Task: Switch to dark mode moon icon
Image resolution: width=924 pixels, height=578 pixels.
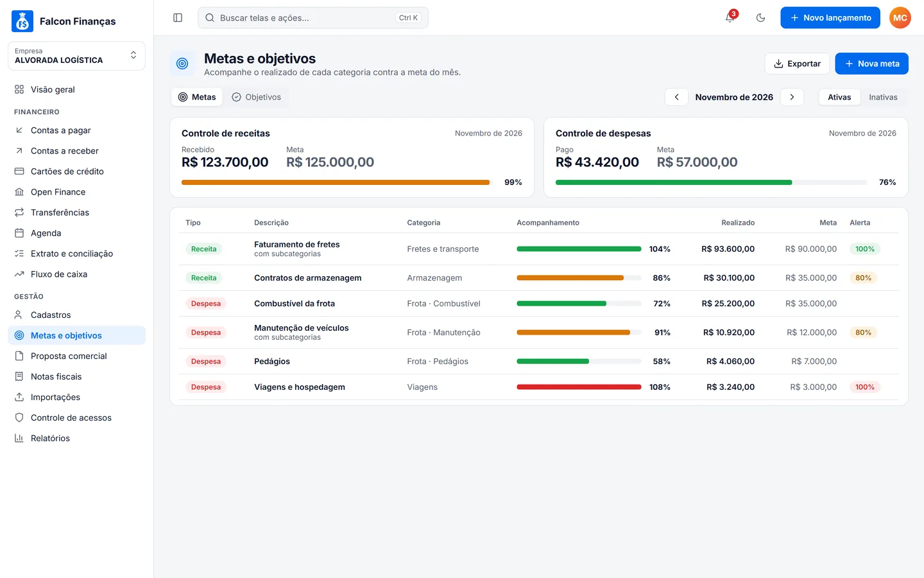Action: point(760,18)
